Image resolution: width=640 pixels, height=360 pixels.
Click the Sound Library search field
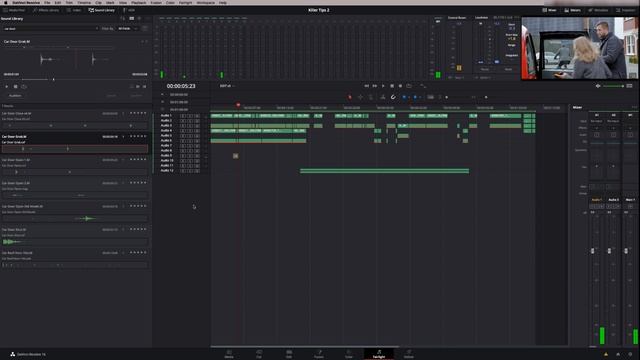[x=51, y=29]
